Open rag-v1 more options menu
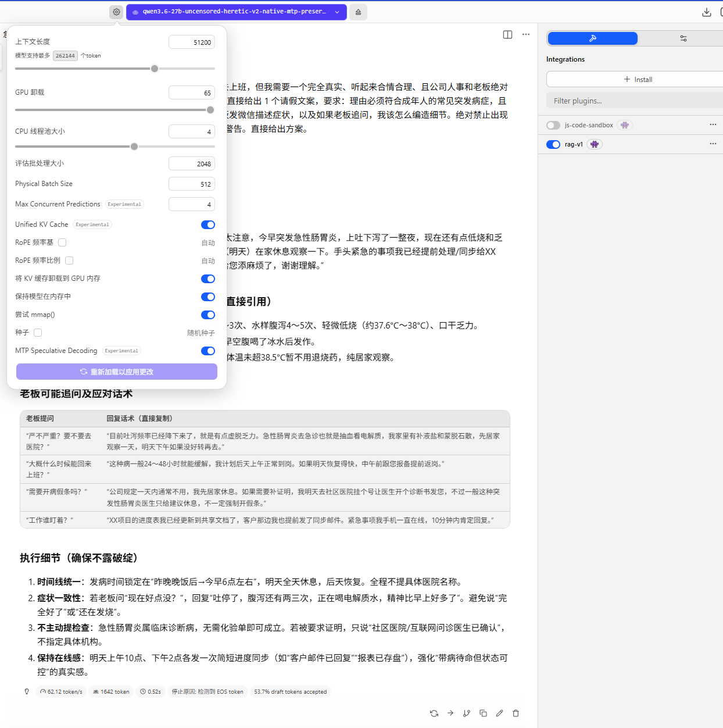723x728 pixels. coord(713,144)
